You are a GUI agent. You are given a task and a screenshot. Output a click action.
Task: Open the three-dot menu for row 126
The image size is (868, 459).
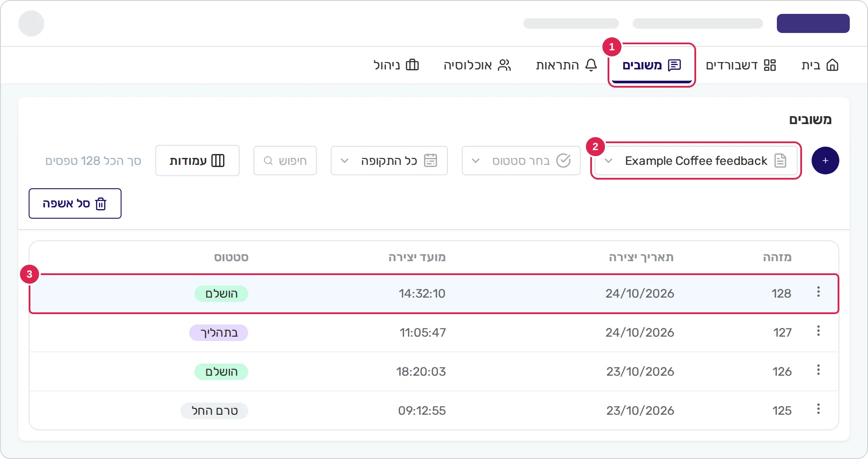(818, 370)
